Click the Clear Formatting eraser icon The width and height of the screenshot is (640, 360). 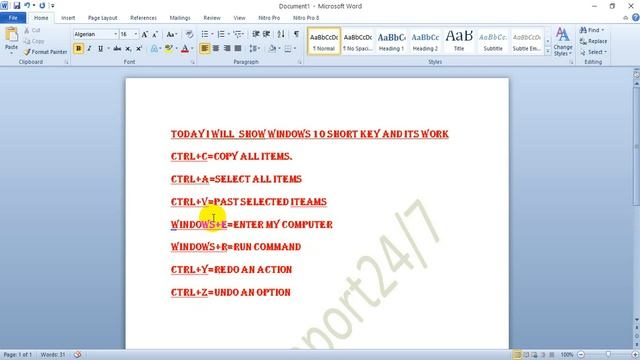click(189, 34)
